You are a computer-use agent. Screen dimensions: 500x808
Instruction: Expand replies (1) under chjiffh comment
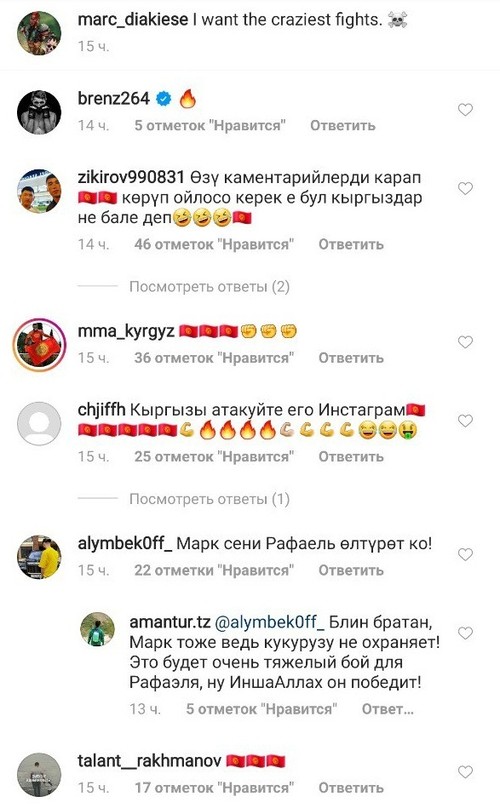(x=209, y=499)
